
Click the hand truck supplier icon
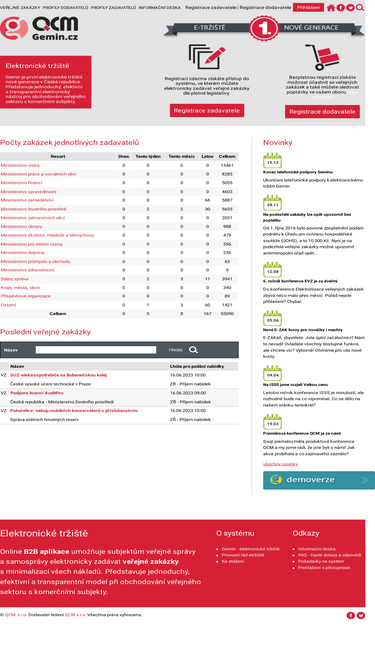point(322,57)
